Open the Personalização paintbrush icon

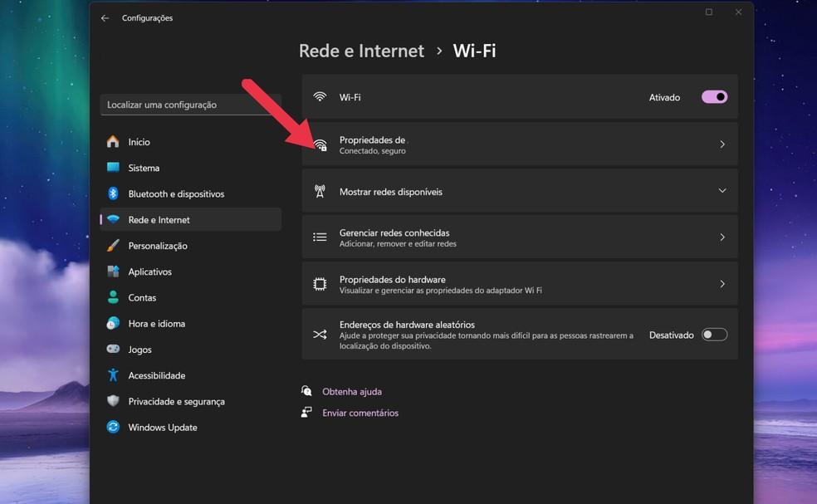click(113, 246)
